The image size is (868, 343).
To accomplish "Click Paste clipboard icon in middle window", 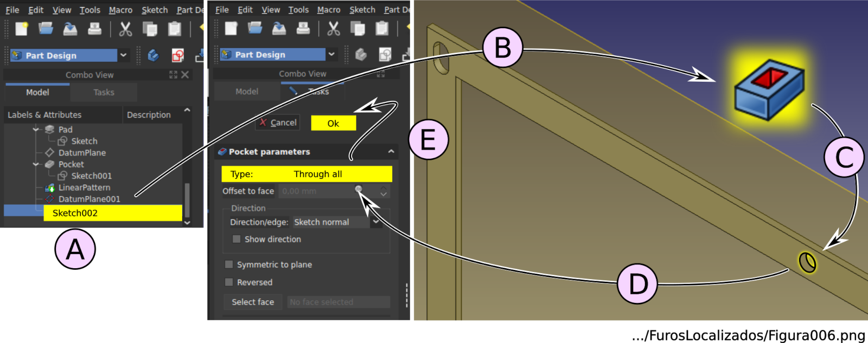I will [x=382, y=28].
